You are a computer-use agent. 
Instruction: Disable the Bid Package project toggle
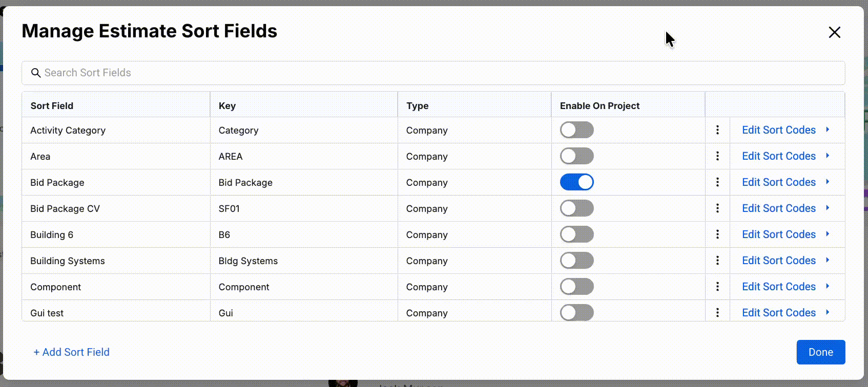576,182
